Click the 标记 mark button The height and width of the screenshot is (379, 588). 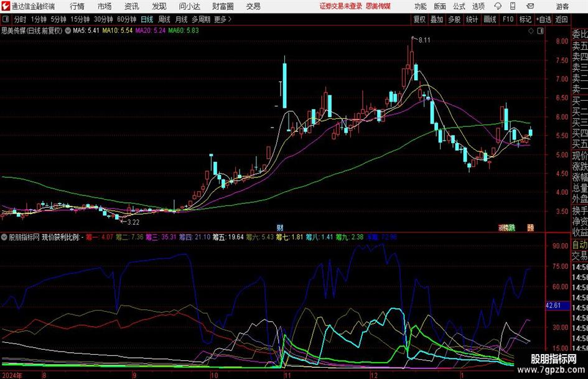(525, 19)
